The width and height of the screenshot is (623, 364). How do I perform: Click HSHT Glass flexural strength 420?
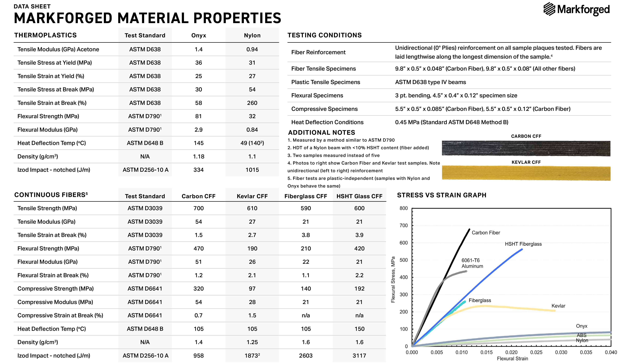359,248
